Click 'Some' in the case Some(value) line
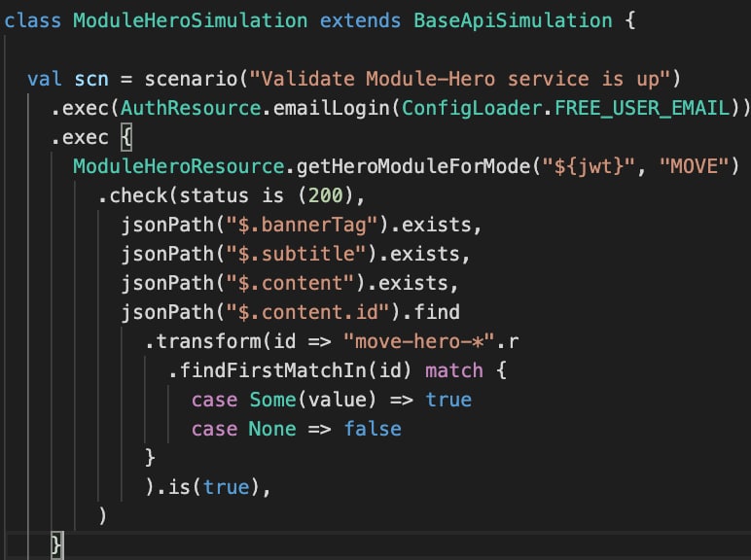 [x=272, y=401]
